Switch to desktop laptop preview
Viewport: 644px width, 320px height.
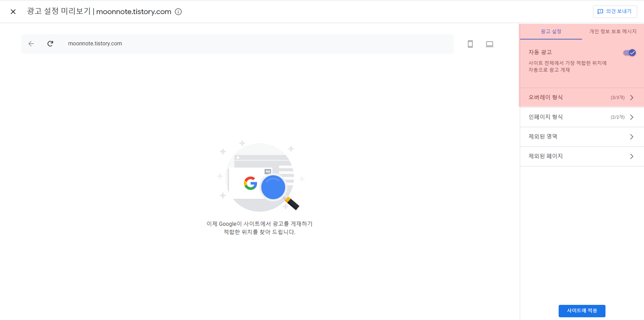[x=489, y=44]
